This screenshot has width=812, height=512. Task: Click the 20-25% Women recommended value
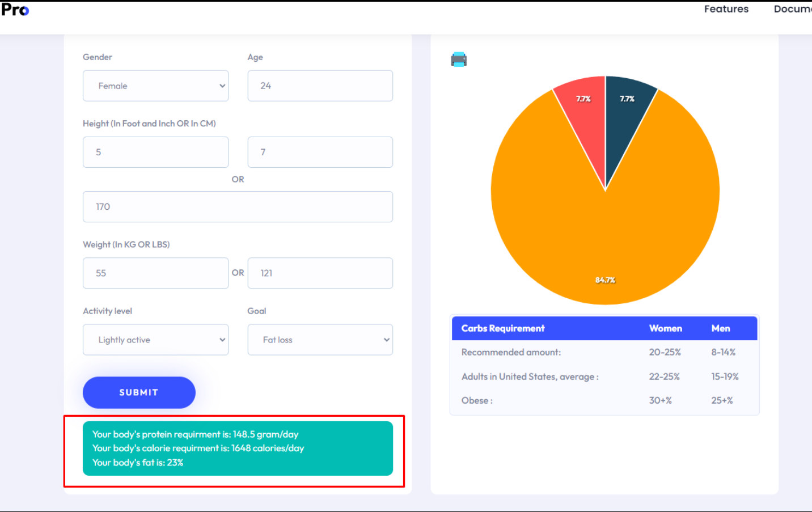coord(665,352)
